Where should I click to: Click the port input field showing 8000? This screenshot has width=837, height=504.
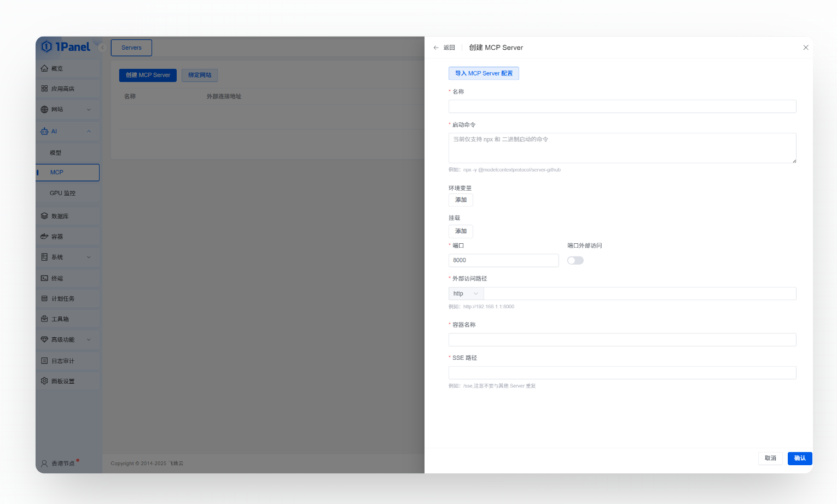coord(503,261)
